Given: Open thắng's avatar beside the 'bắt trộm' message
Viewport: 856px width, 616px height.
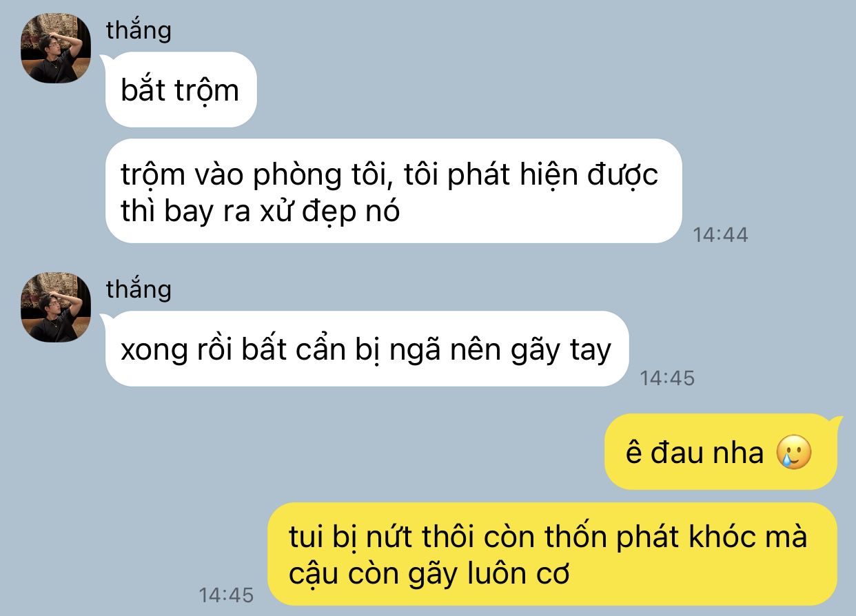Looking at the screenshot, I should tap(56, 48).
